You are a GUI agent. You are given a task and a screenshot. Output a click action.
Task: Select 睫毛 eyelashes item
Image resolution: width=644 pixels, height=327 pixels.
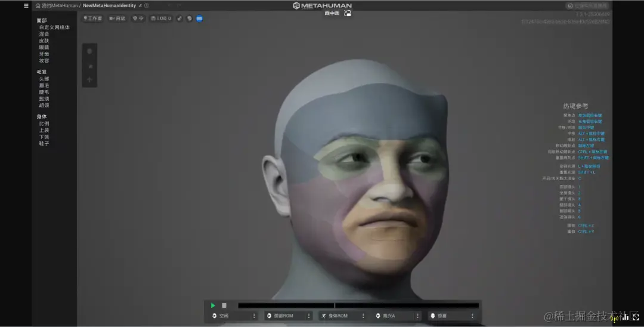pos(44,92)
